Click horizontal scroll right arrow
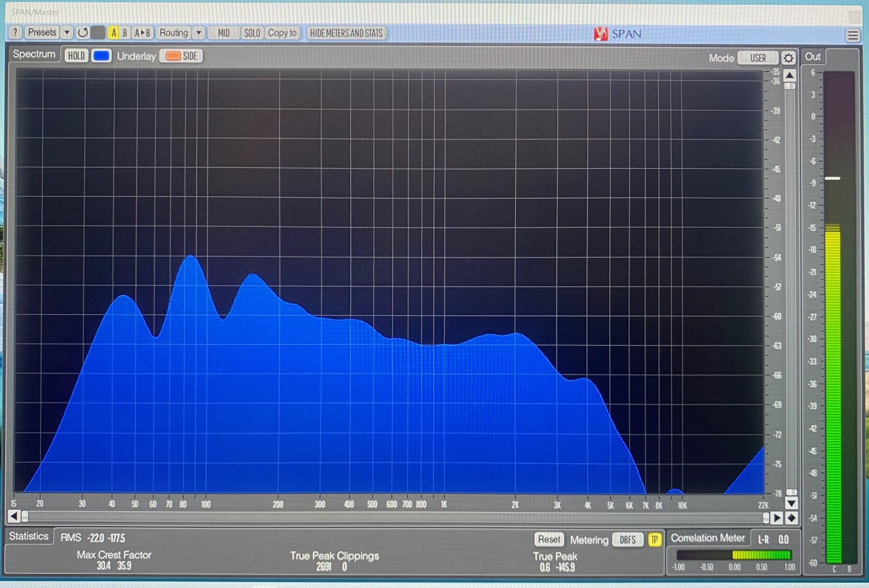The height and width of the screenshot is (588, 869). coord(777,518)
